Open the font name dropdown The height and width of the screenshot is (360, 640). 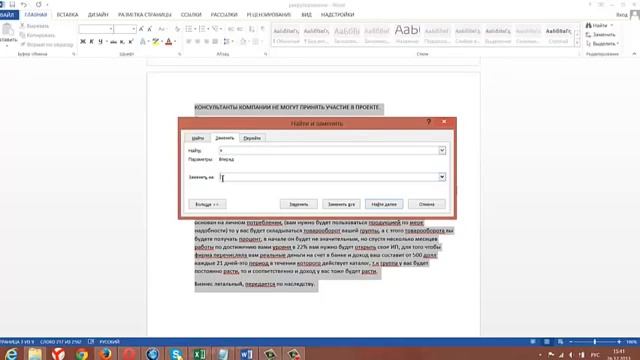pos(111,29)
